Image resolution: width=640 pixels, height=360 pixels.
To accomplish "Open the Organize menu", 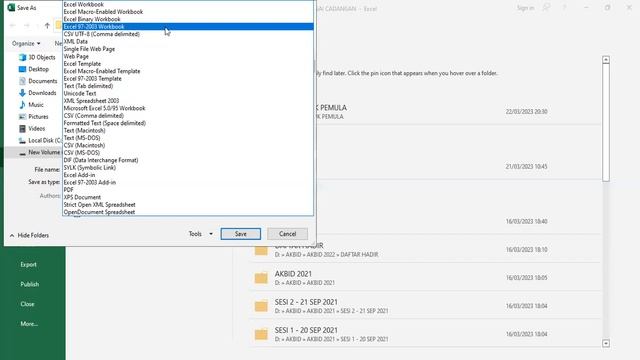I will pos(26,43).
